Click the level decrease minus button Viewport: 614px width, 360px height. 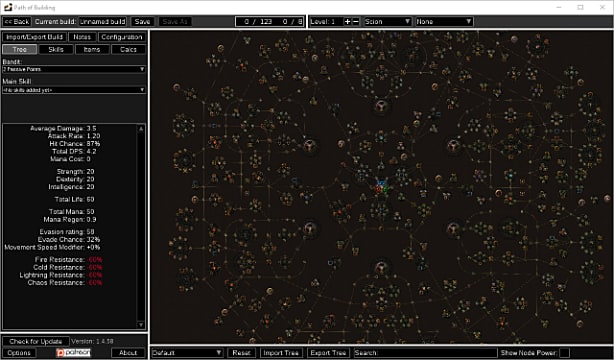tap(356, 22)
